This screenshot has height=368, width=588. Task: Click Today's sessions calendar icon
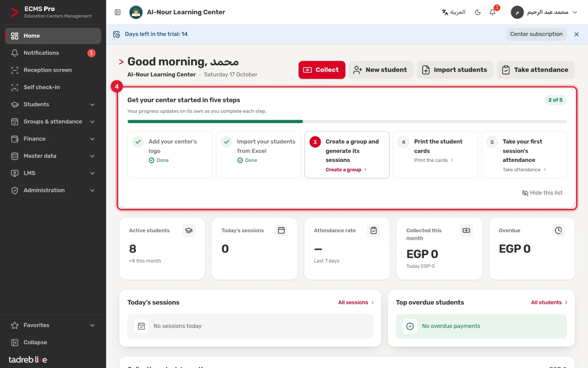tap(282, 230)
